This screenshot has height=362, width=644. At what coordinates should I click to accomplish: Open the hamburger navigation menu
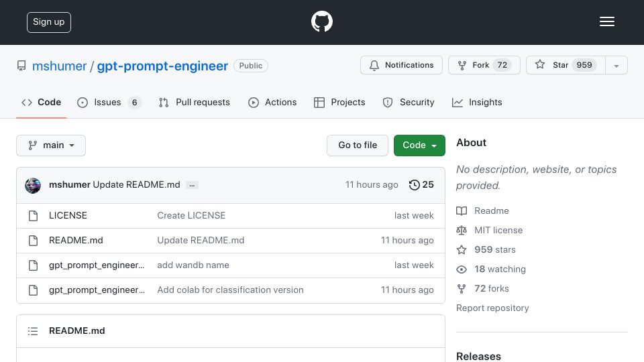[x=606, y=21]
